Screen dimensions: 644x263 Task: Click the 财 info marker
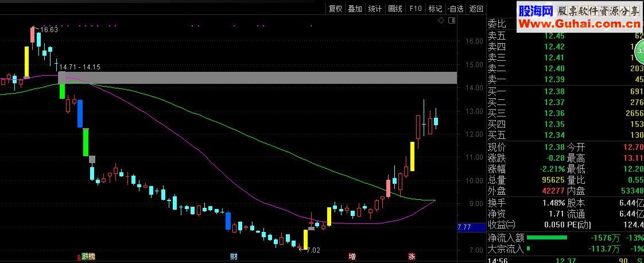point(234,257)
